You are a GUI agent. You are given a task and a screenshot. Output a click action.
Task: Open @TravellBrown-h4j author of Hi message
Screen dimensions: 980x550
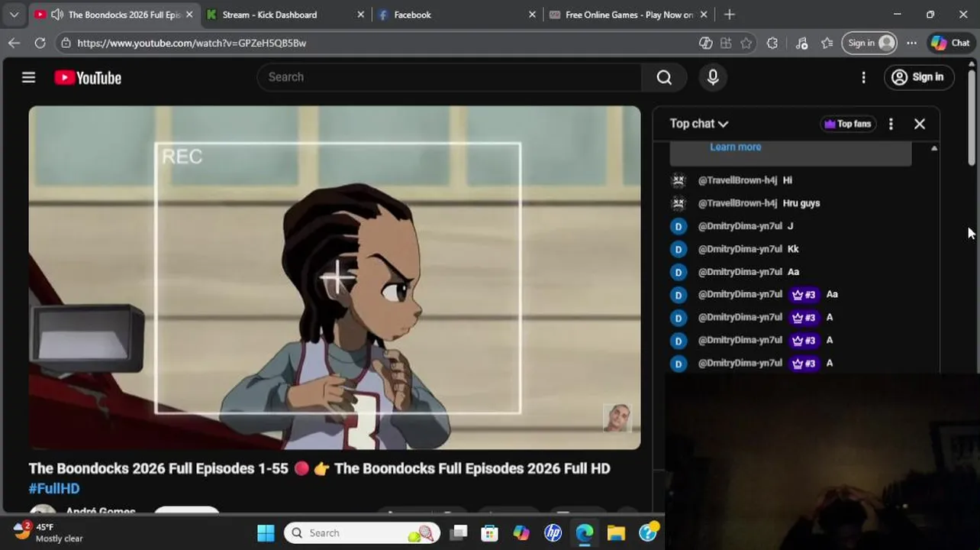(x=737, y=180)
